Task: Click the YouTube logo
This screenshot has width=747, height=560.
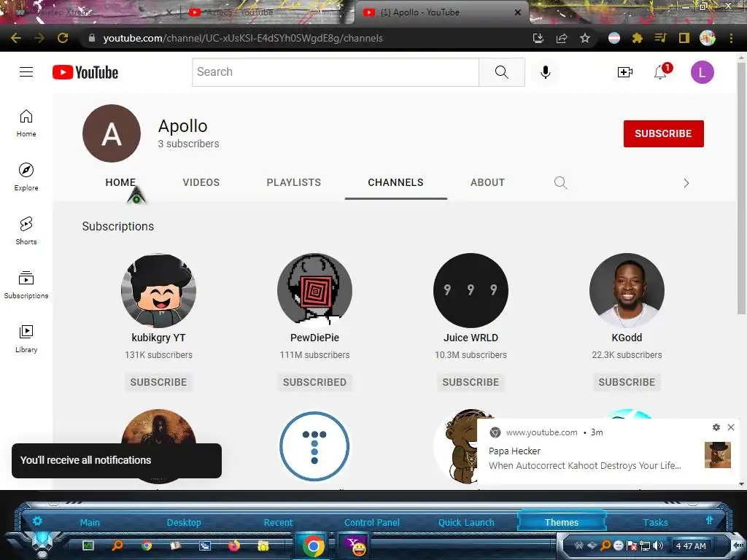Action: point(85,72)
